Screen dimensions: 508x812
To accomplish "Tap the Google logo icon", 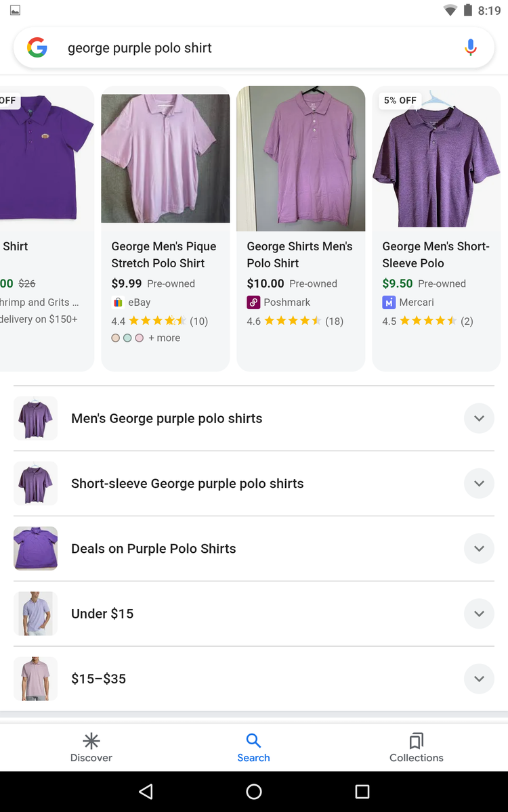I will [x=37, y=47].
